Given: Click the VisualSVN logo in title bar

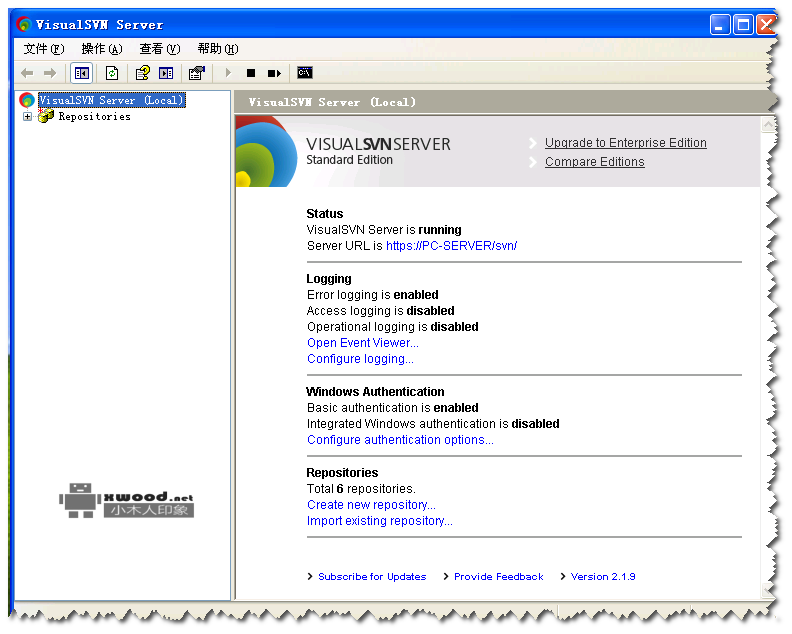Looking at the screenshot, I should click(23, 24).
